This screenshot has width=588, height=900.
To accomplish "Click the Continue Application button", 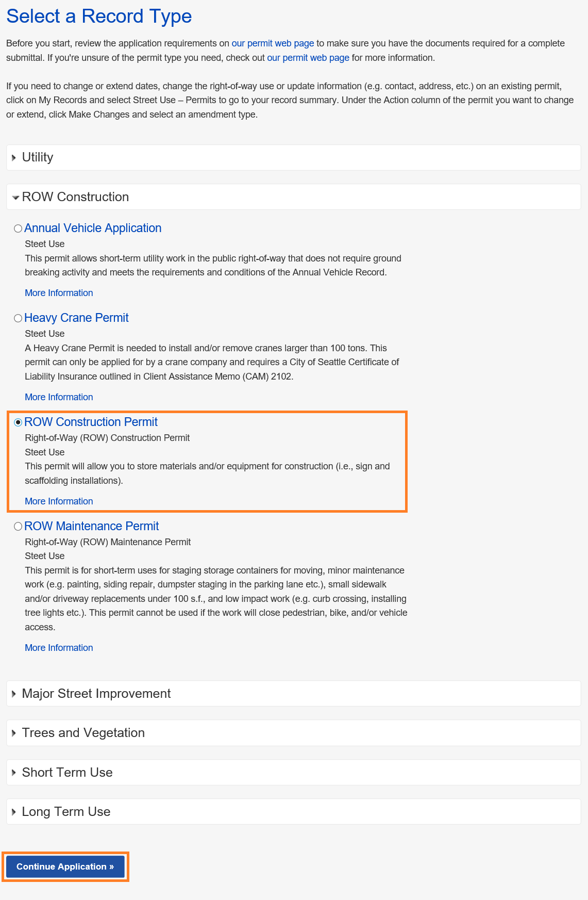I will tap(65, 866).
